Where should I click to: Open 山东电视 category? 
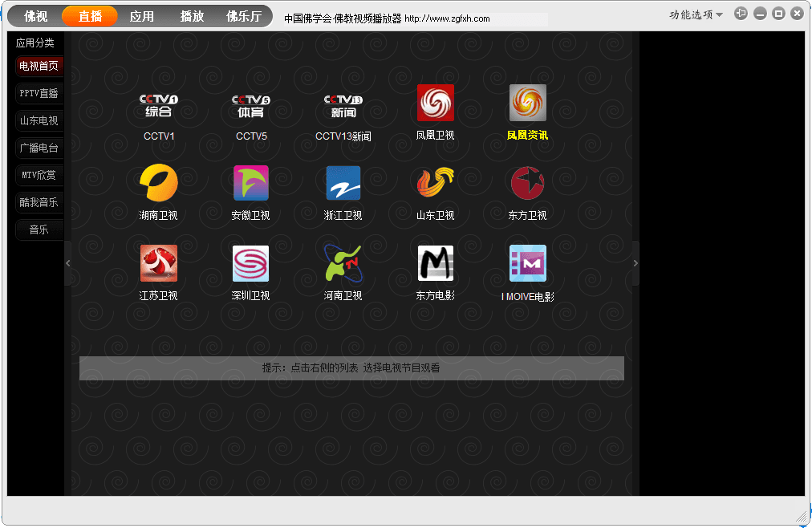[x=39, y=120]
